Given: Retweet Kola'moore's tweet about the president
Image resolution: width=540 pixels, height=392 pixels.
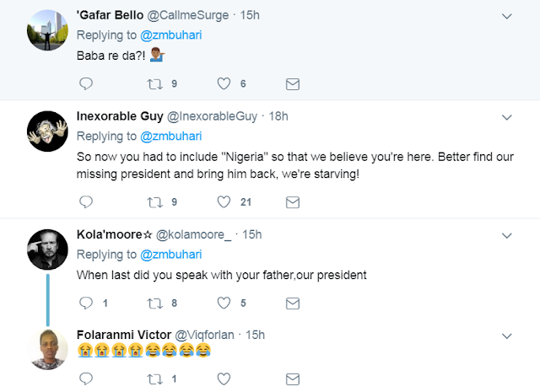Looking at the screenshot, I should point(153,303).
